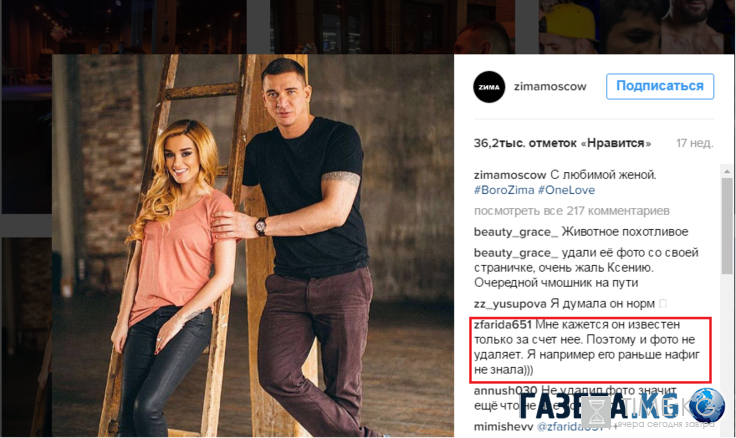Viewport: 736px width, 438px height.
Task: Click zz_yusupova commenter username
Action: [510, 304]
